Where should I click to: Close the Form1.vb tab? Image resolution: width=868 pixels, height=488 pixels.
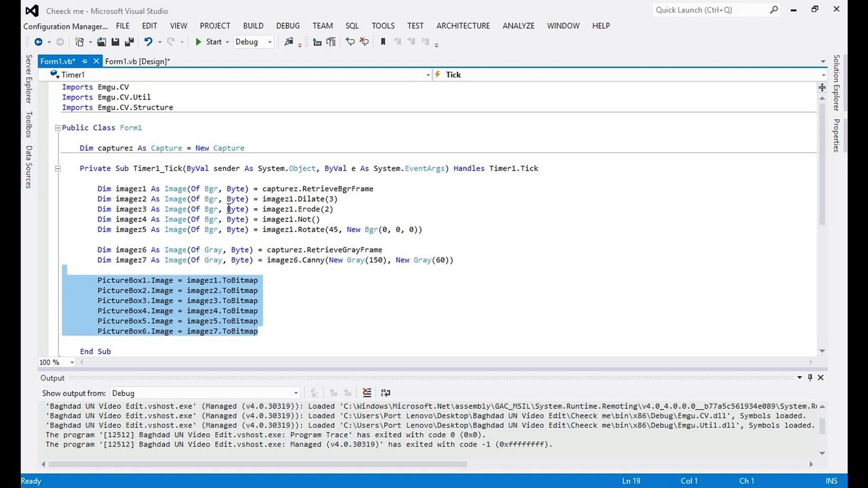pos(96,61)
